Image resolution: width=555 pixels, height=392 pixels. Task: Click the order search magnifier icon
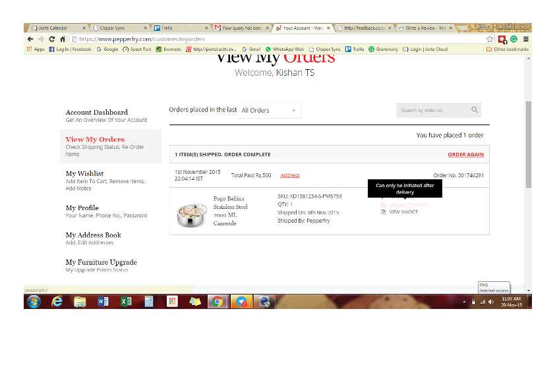(x=475, y=110)
